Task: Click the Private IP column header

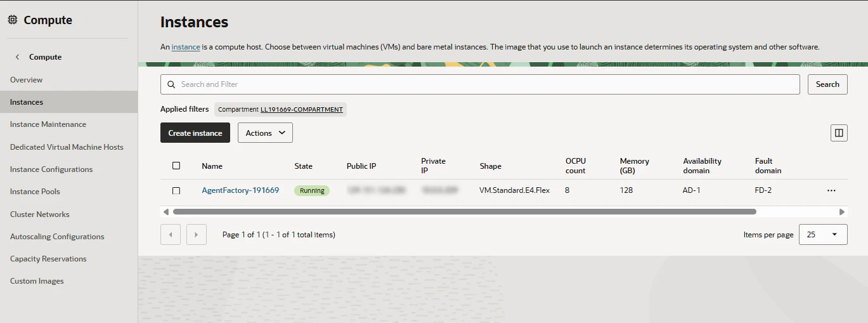Action: click(x=433, y=166)
